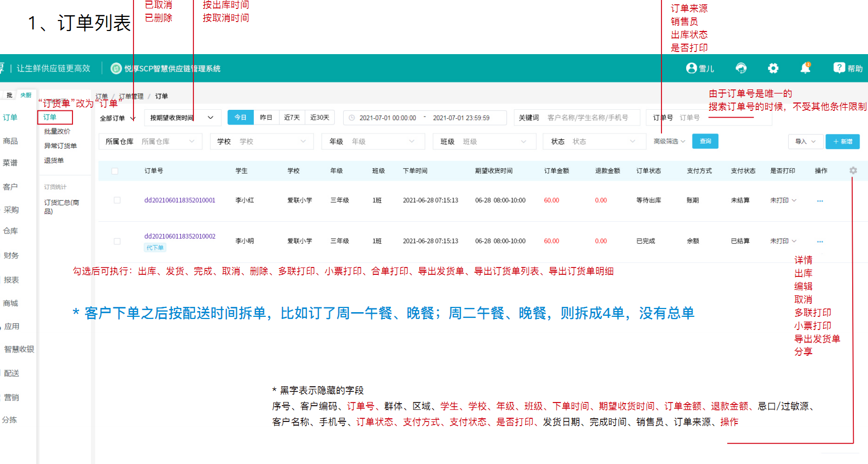868x464 pixels.
Task: Select the 近7天 date tab
Action: pyautogui.click(x=292, y=118)
